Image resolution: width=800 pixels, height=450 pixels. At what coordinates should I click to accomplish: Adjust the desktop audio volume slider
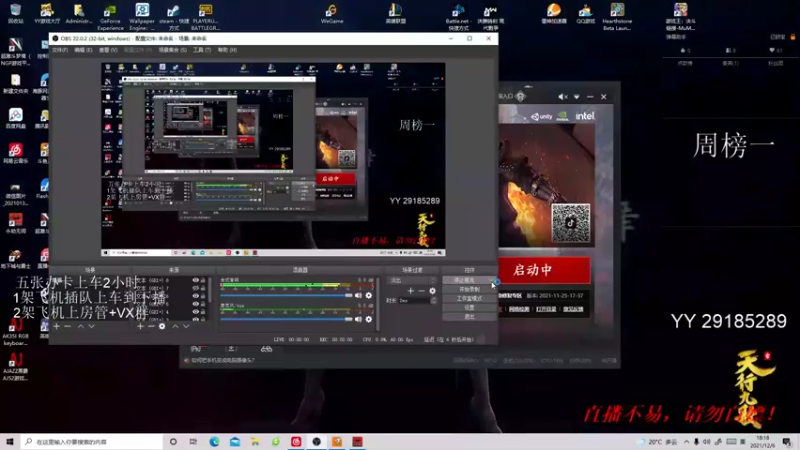tap(286, 295)
